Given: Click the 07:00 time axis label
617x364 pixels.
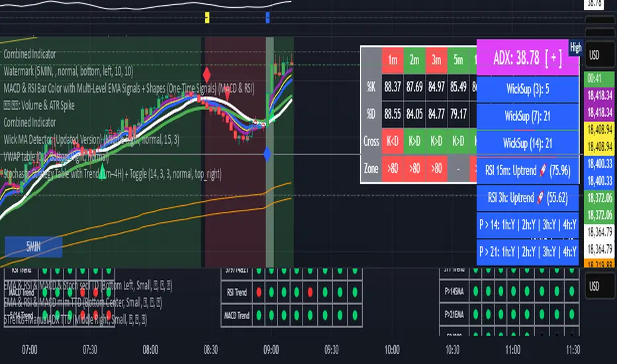Looking at the screenshot, I should (30, 350).
